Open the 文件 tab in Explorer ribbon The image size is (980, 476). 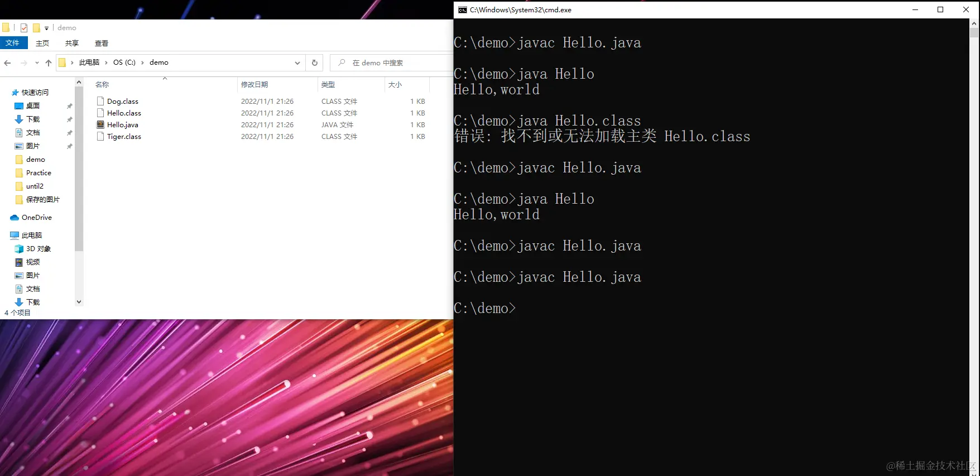13,43
